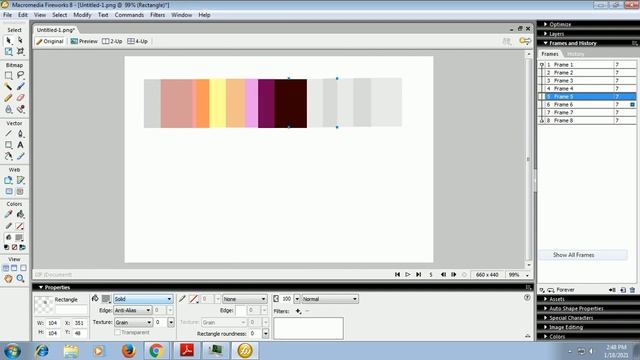Select the Paint Bucket tool
The image size is (640, 360).
click(x=20, y=214)
